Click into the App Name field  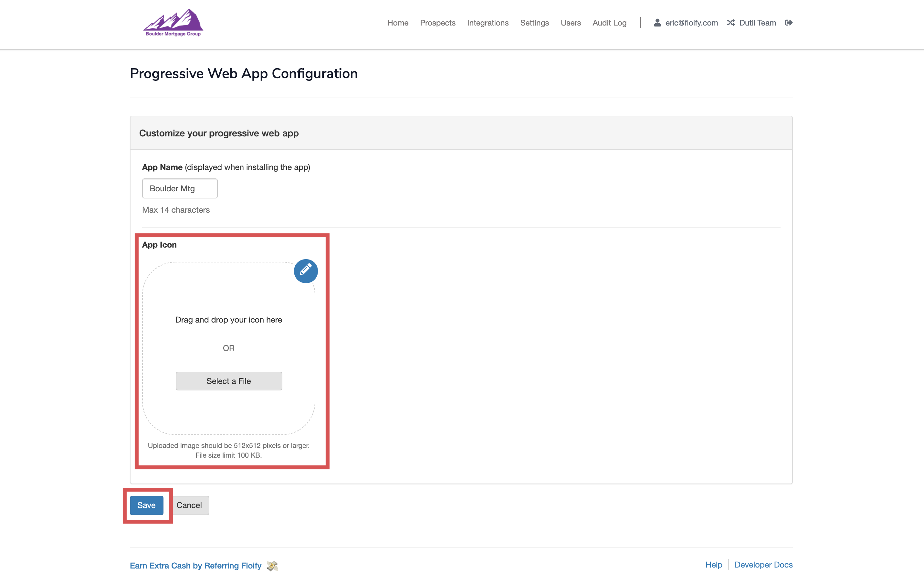180,188
